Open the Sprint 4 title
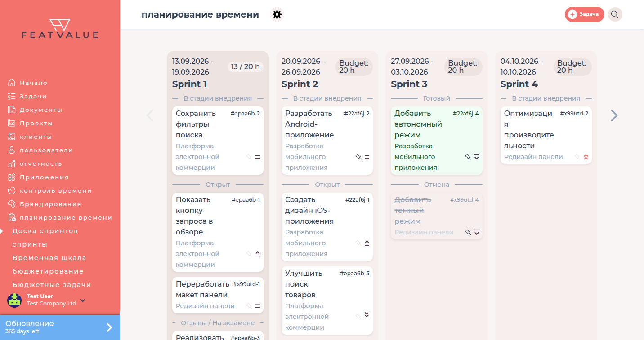This screenshot has height=340, width=644. (519, 84)
